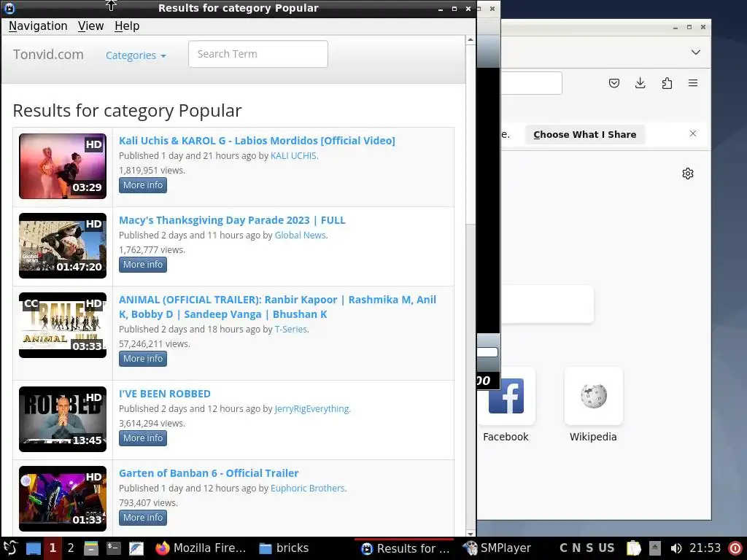
Task: Open the Help menu
Action: pos(127,26)
